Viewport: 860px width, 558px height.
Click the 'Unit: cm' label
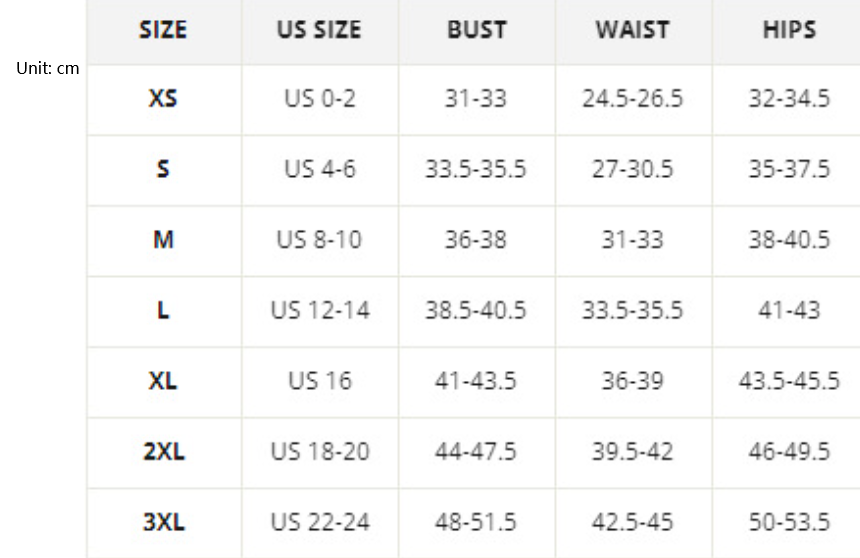48,69
